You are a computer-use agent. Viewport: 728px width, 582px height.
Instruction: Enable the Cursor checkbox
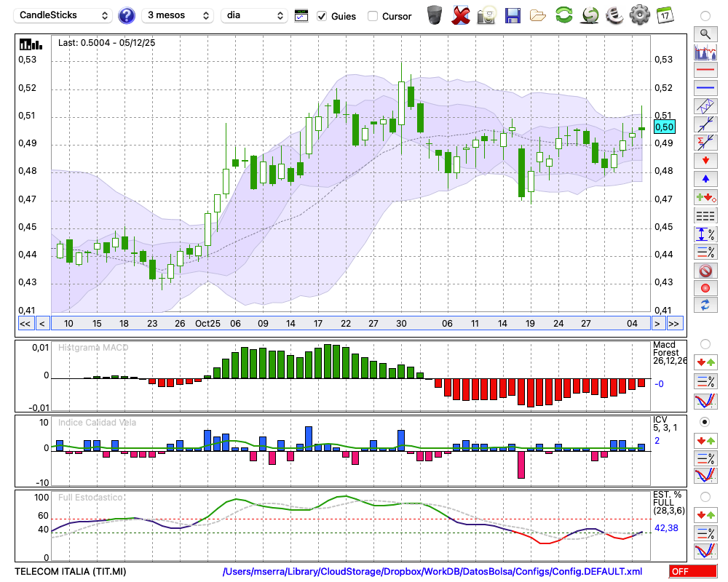click(373, 16)
